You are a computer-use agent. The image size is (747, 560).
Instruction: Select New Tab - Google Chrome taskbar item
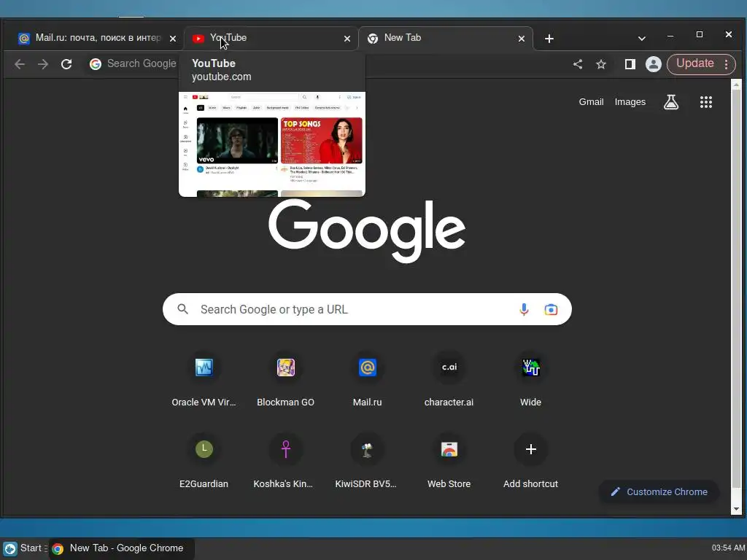122,548
